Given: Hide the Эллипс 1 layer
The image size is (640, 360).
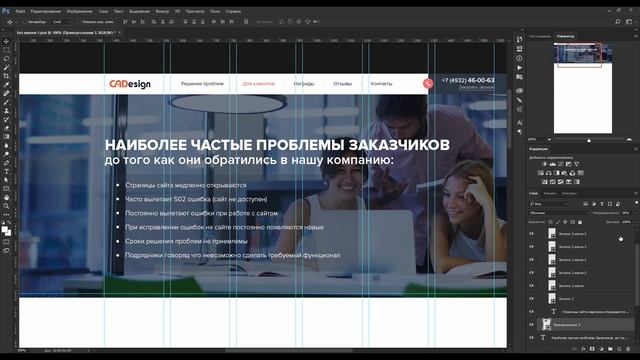Looking at the screenshot, I should pos(531,299).
